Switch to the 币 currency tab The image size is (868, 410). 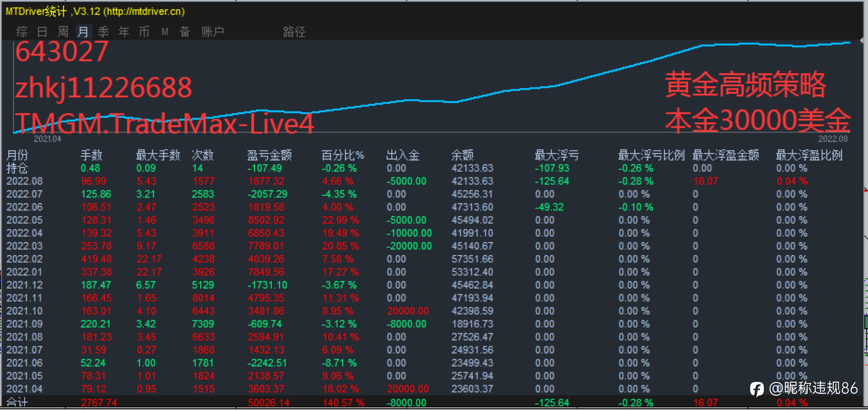(144, 32)
